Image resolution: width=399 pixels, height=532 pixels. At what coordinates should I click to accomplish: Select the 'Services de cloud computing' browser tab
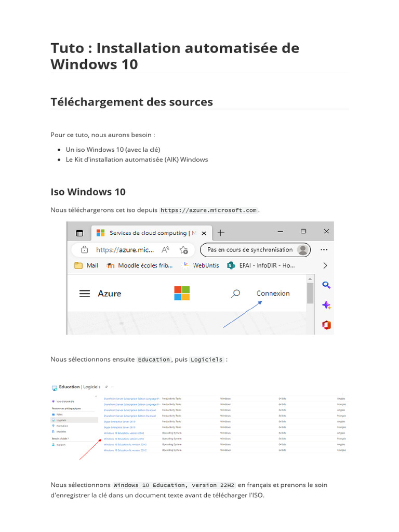point(152,233)
